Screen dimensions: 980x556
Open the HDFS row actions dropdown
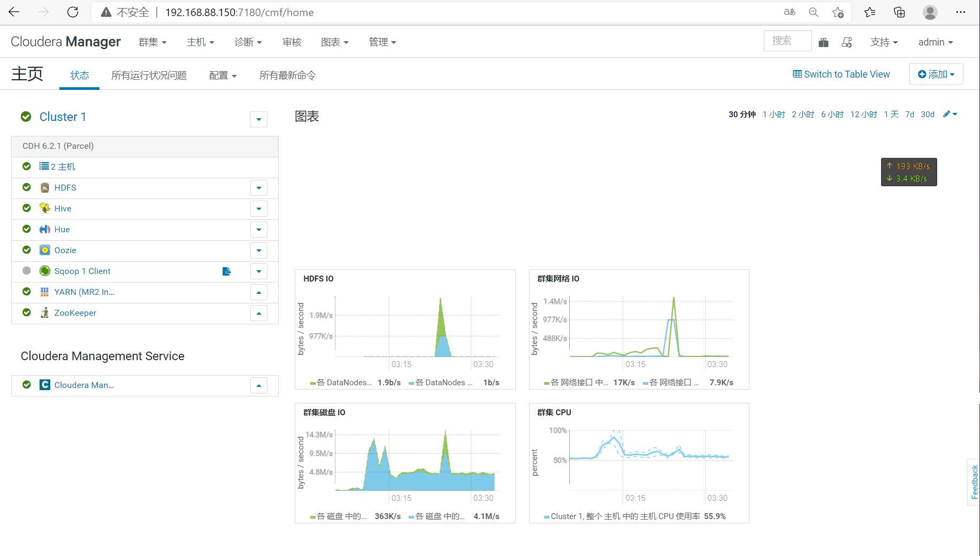click(258, 188)
